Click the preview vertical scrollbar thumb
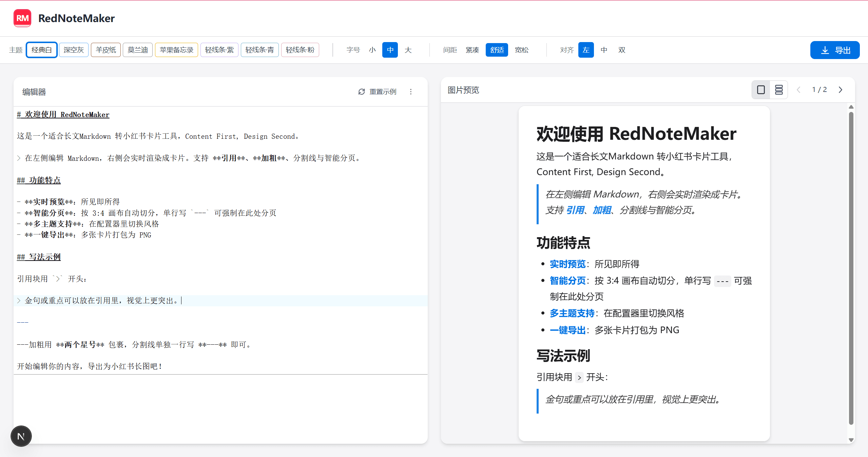This screenshot has width=868, height=457. [x=851, y=268]
